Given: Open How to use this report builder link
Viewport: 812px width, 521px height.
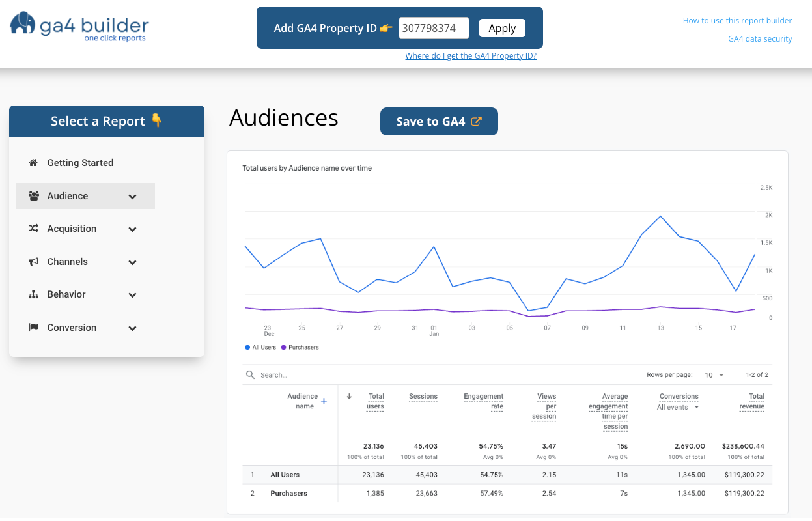Looking at the screenshot, I should coord(737,21).
